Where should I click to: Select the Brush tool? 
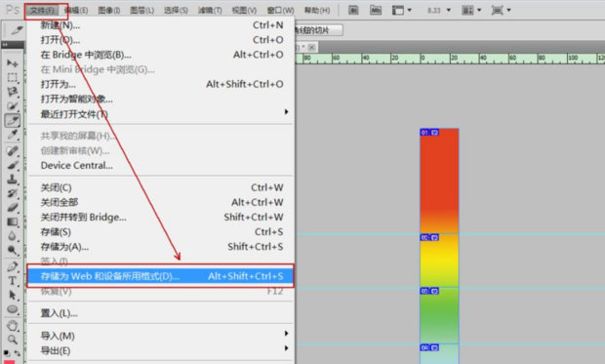click(13, 165)
